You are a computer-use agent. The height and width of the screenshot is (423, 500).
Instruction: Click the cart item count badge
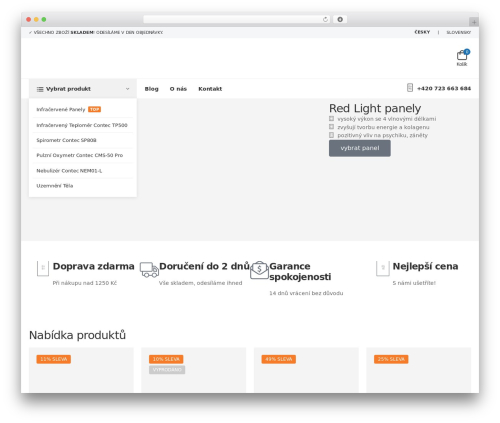[x=467, y=52]
